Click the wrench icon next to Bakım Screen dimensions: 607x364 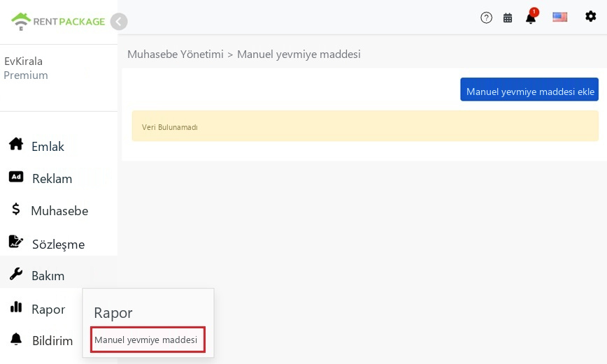pyautogui.click(x=16, y=273)
